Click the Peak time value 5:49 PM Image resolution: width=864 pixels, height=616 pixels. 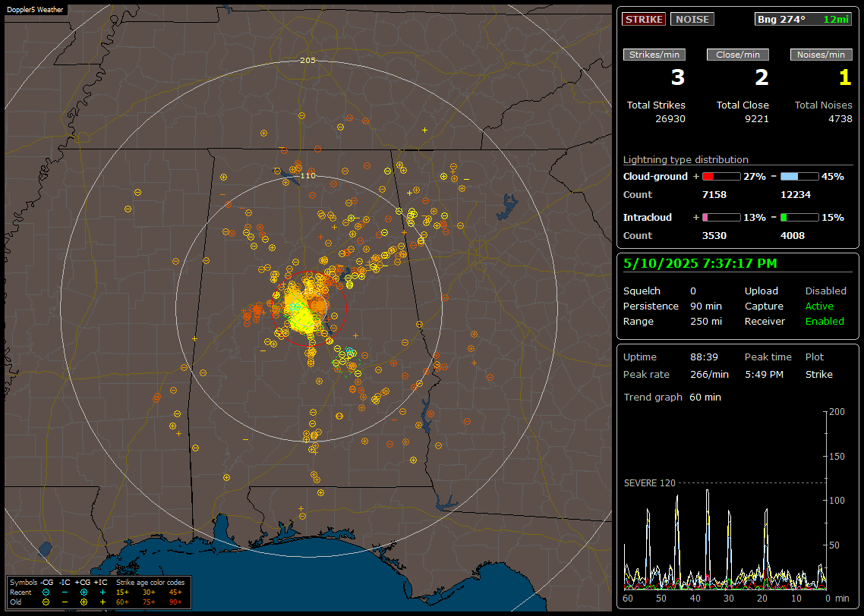[764, 375]
